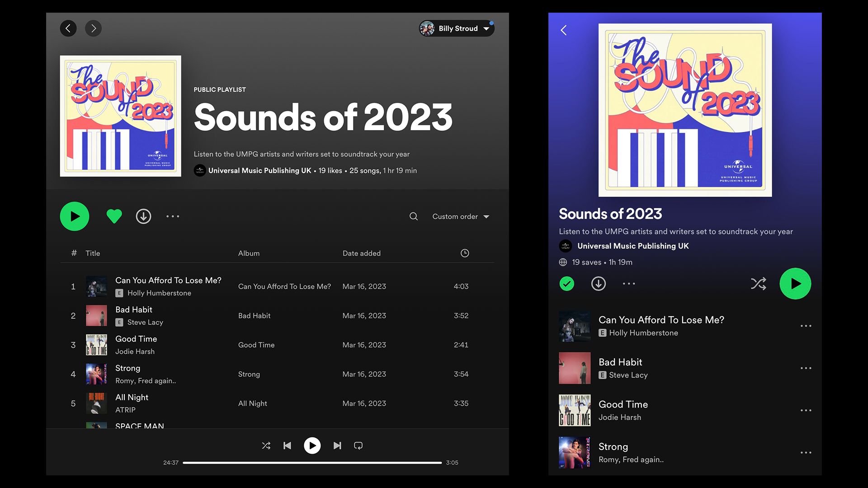
Task: Search within the playlist using magnifier icon
Action: (x=414, y=216)
